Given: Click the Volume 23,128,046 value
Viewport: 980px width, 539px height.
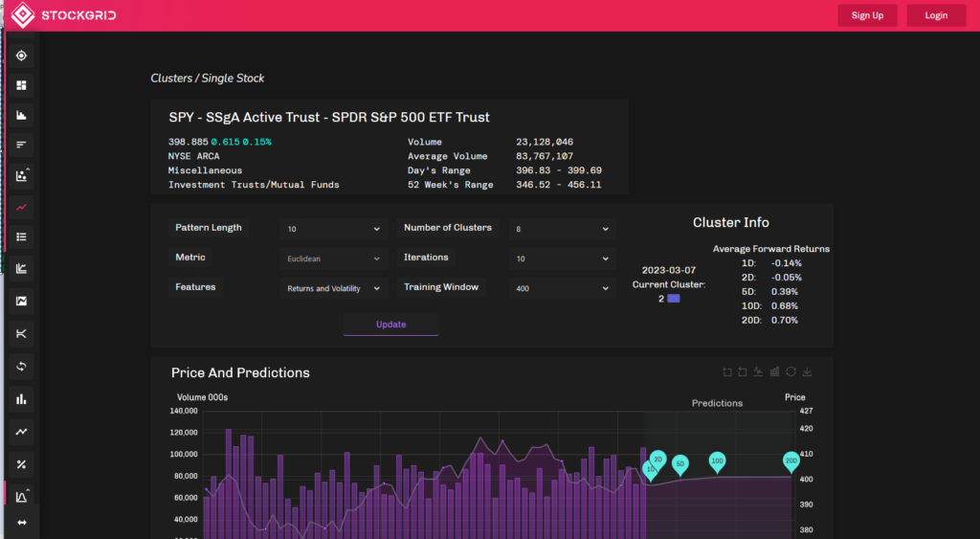Looking at the screenshot, I should tap(545, 142).
